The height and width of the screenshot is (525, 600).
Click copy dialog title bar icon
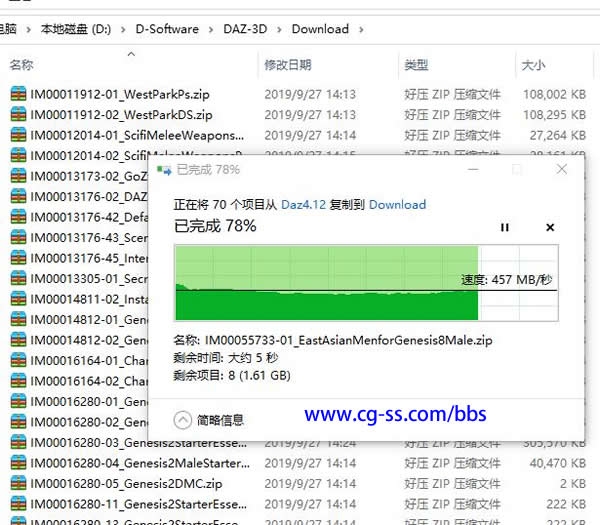point(163,170)
